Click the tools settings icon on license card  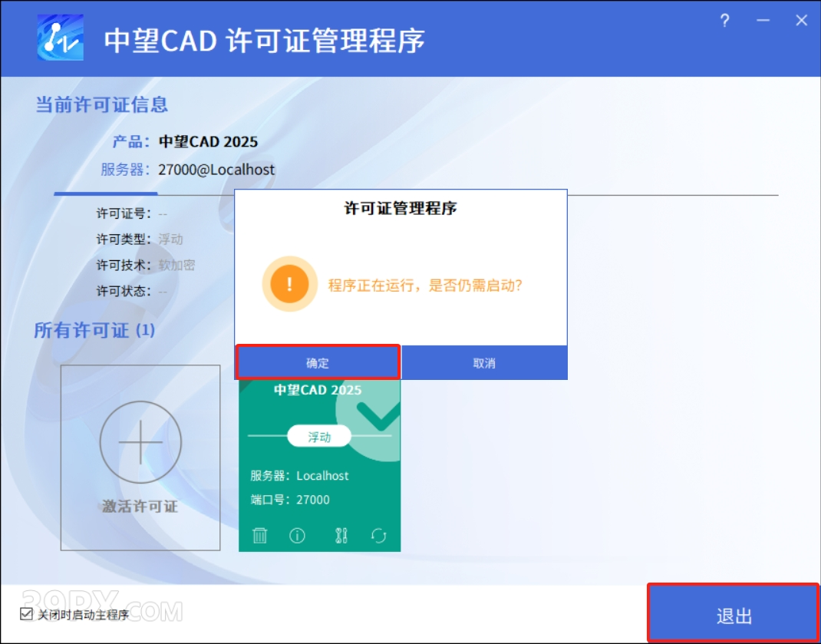(x=341, y=536)
